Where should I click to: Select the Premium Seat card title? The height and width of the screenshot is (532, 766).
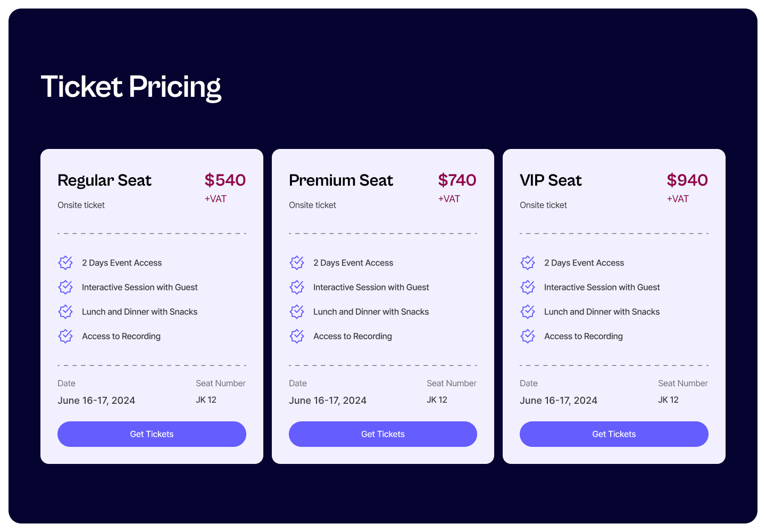click(x=341, y=180)
